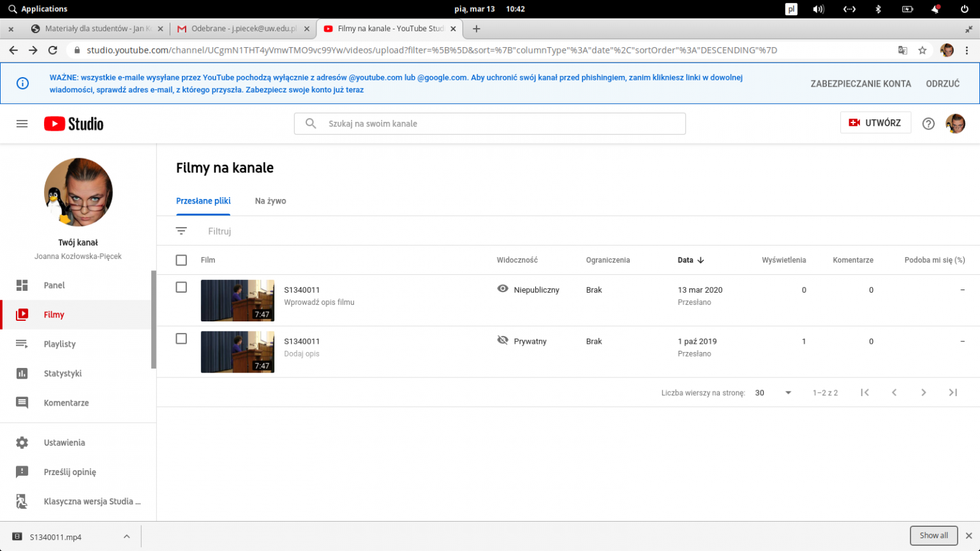Click Show all downloads button

(x=934, y=536)
